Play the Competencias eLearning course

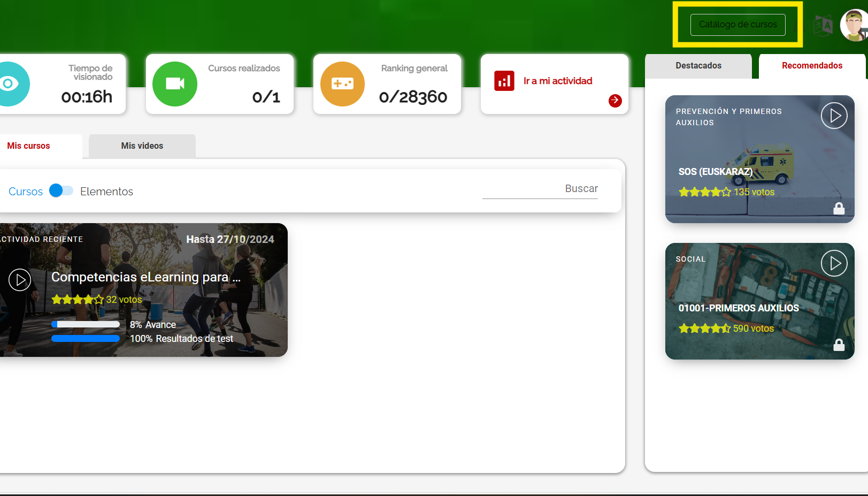[x=20, y=280]
